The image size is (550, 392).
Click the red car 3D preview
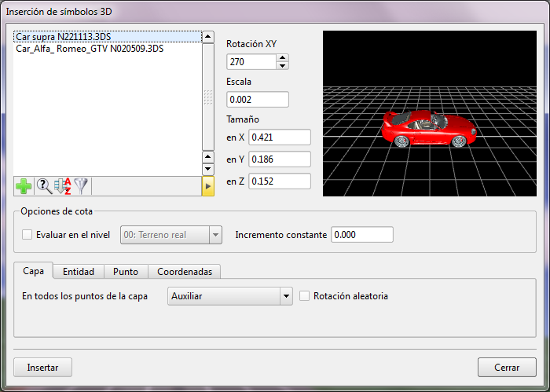pyautogui.click(x=428, y=129)
